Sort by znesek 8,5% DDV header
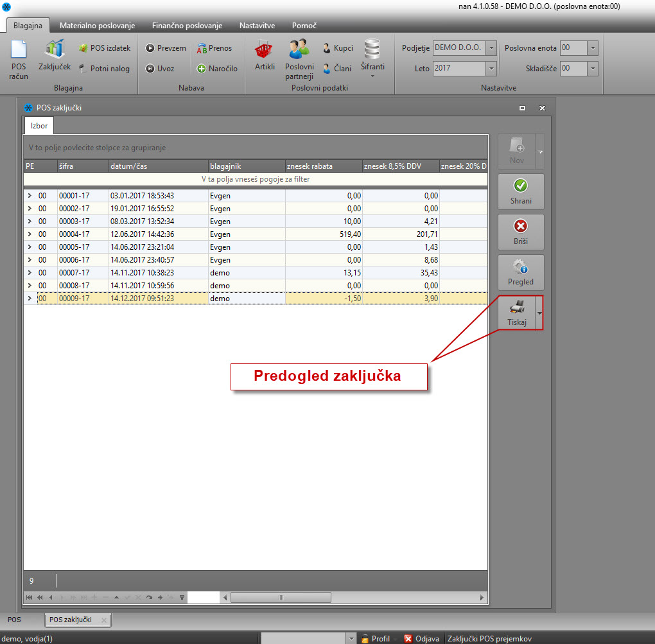This screenshot has width=655, height=644. tap(401, 166)
